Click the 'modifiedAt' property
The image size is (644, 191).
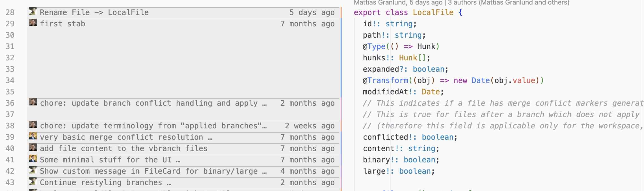(386, 92)
